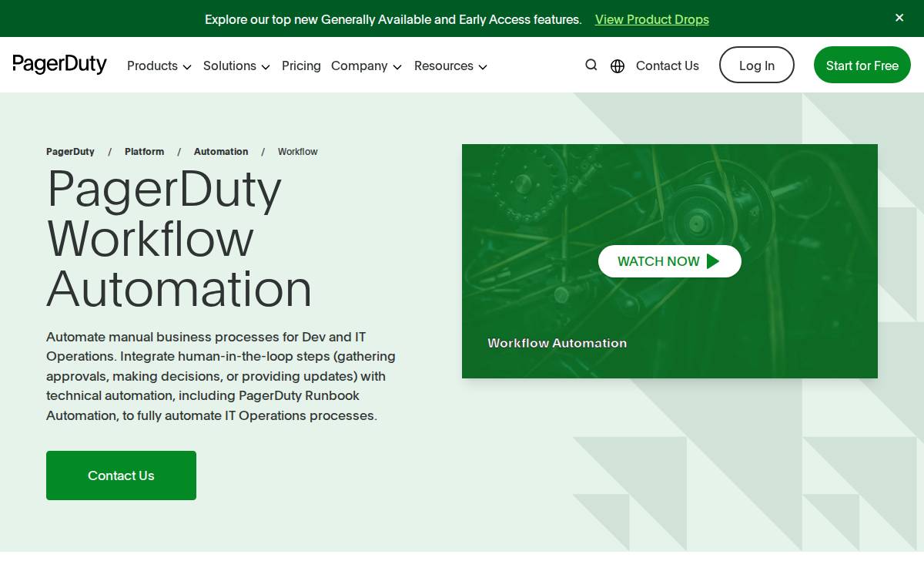Open the View Product Drops link
Viewport: 924px width, 578px height.
point(652,19)
